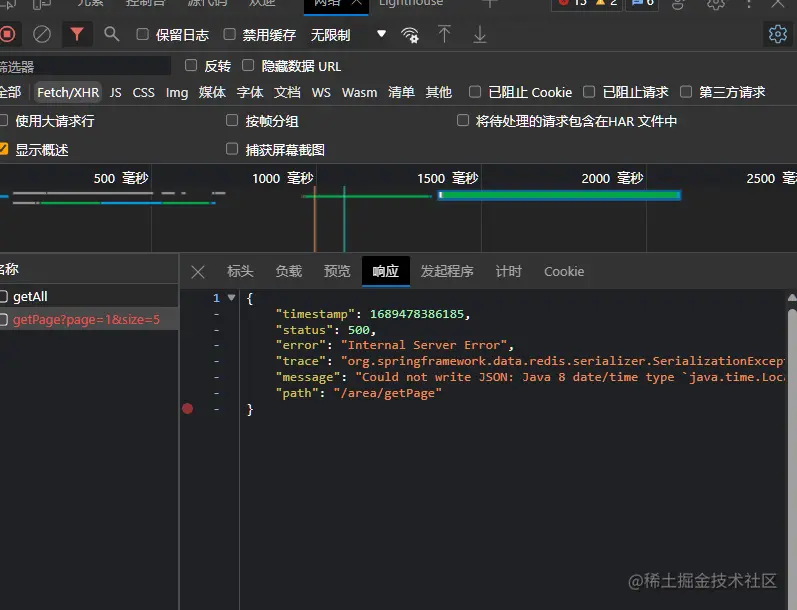Stop recording network log

[7, 35]
